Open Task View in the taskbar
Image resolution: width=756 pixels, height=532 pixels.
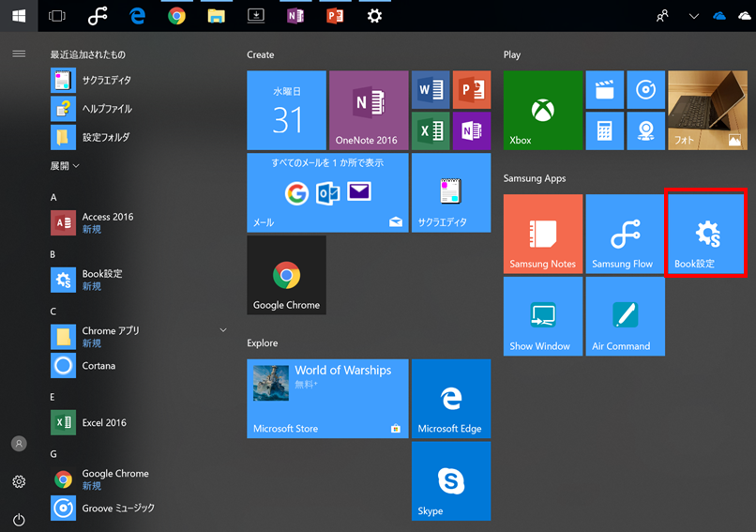pyautogui.click(x=57, y=16)
